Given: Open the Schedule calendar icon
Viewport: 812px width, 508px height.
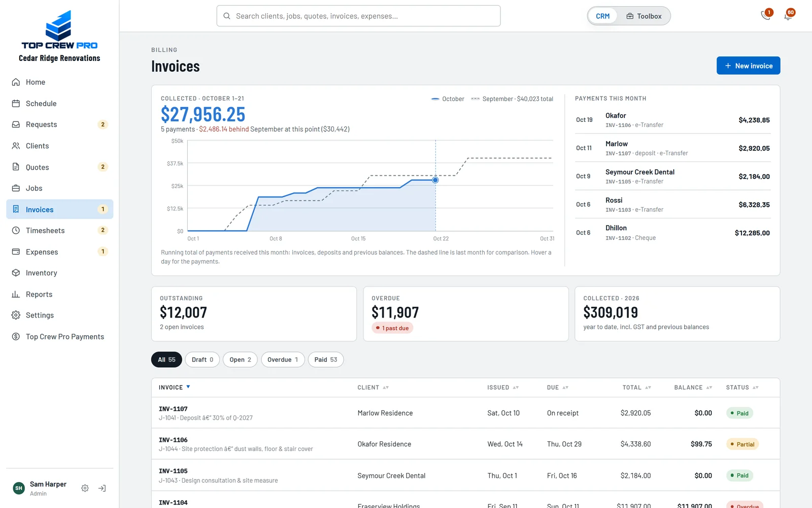Looking at the screenshot, I should (x=16, y=104).
